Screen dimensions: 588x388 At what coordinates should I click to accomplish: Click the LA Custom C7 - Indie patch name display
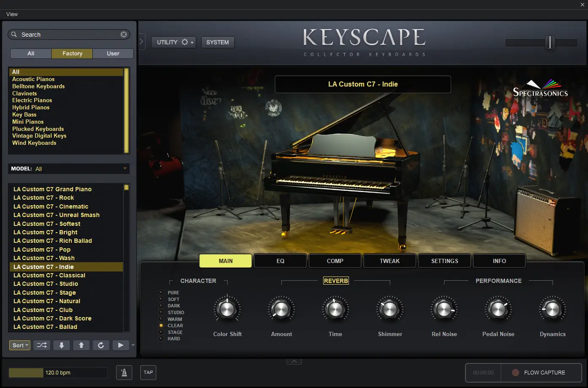coord(363,84)
